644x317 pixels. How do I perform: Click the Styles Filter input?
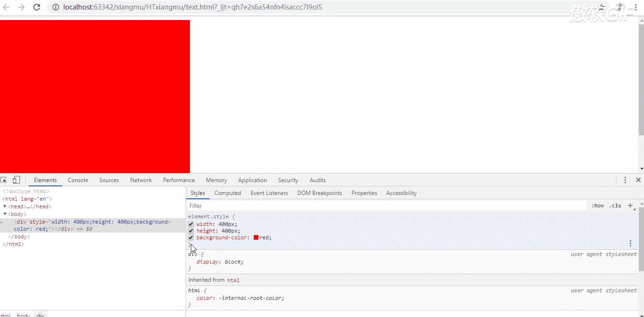(386, 206)
